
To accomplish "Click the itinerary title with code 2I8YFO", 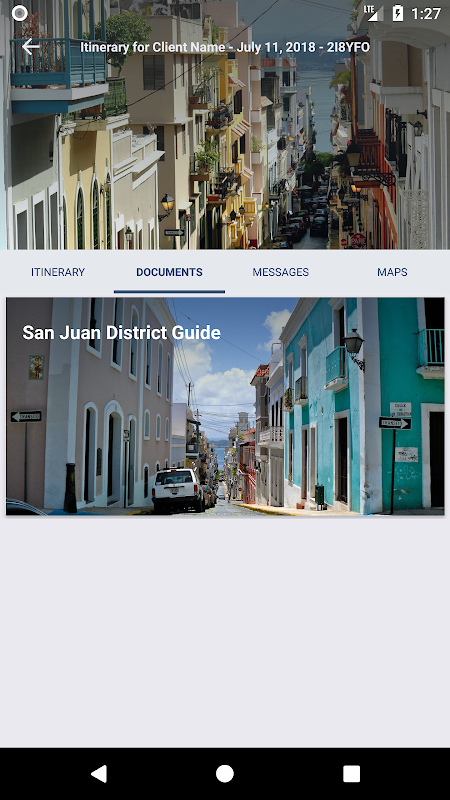I will coord(225,47).
